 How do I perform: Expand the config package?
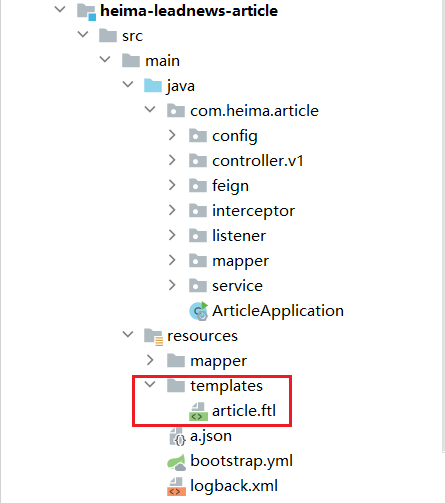click(172, 135)
